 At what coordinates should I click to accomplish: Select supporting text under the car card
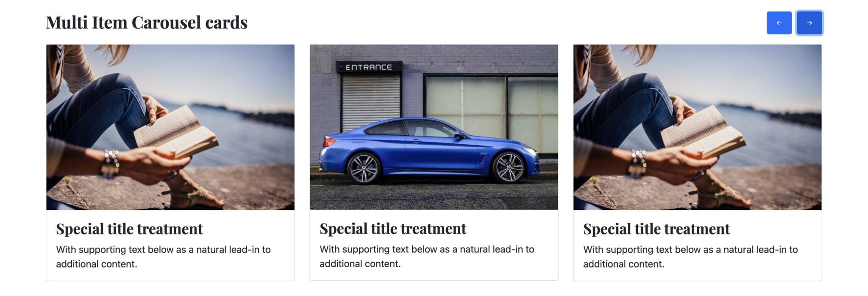(427, 256)
